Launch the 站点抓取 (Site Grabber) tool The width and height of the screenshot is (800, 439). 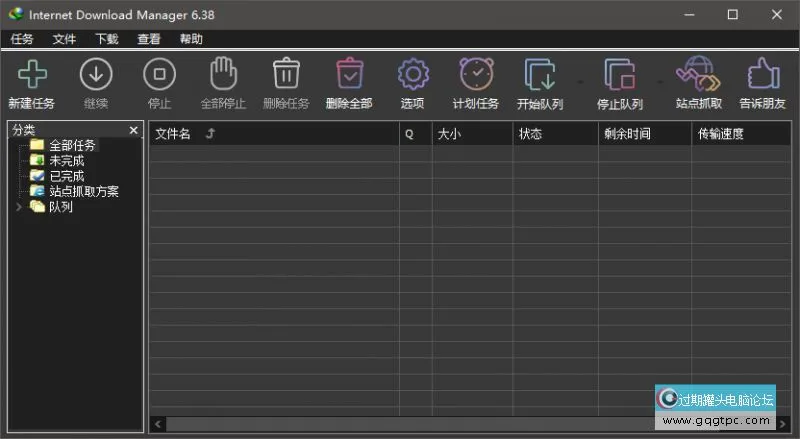tap(699, 75)
